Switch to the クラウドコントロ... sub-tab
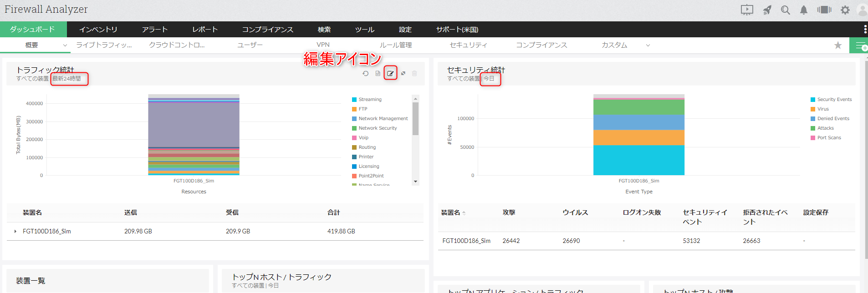This screenshot has width=868, height=293. click(177, 45)
